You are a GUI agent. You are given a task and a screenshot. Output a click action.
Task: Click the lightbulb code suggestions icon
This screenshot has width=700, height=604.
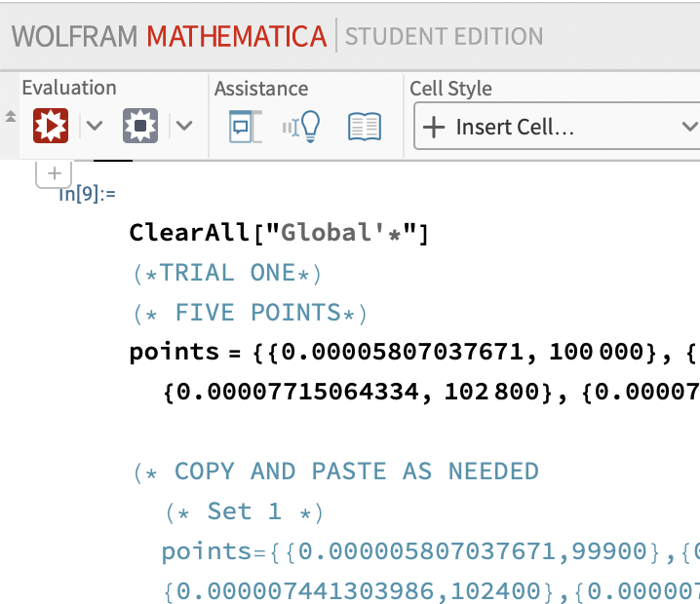(x=302, y=127)
